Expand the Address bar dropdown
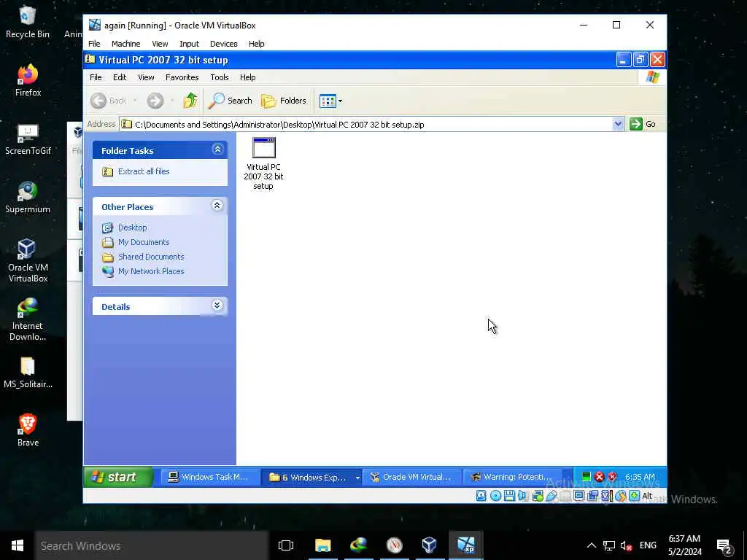747x560 pixels. pos(618,124)
